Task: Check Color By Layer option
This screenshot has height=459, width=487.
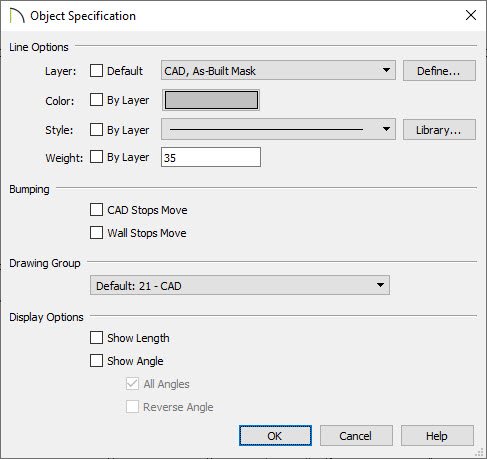Action: [x=96, y=100]
